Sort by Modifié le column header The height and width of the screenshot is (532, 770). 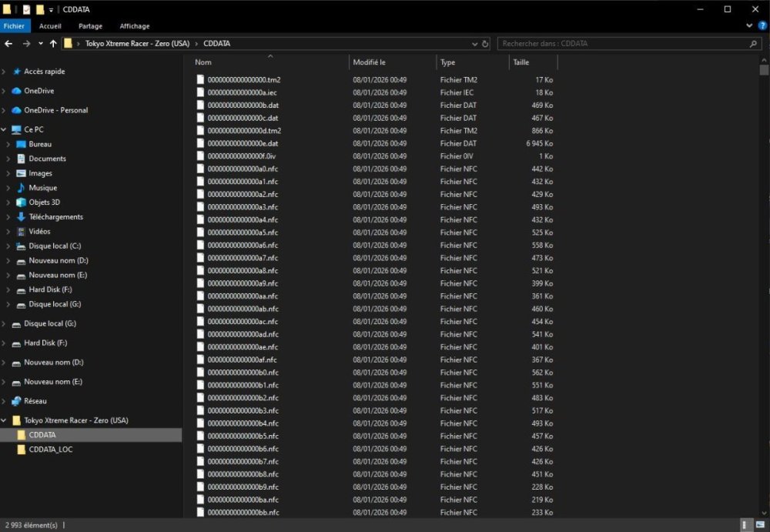(393, 62)
